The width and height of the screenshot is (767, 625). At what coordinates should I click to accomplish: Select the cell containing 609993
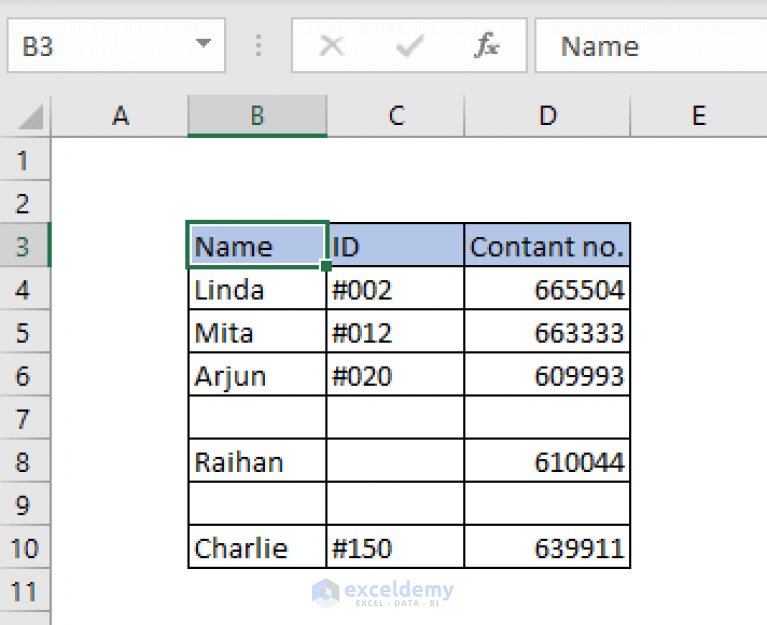(x=547, y=374)
